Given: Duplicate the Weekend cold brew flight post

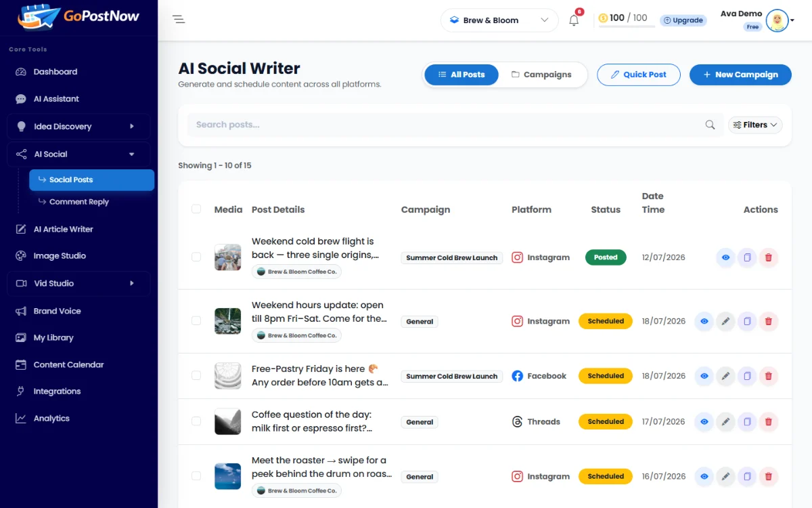Looking at the screenshot, I should tap(747, 257).
